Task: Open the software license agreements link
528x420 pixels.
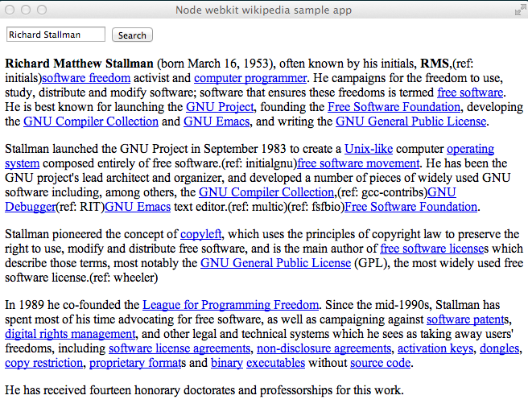Action: [x=179, y=348]
